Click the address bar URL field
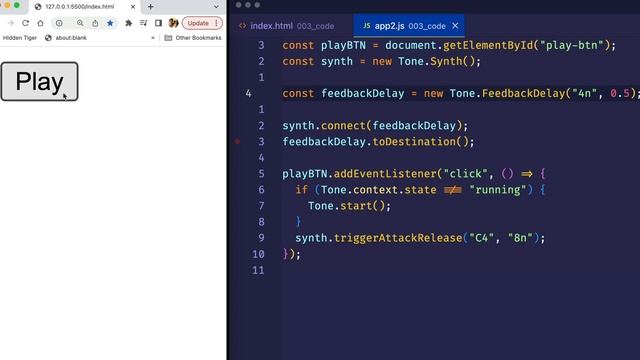 (x=84, y=23)
